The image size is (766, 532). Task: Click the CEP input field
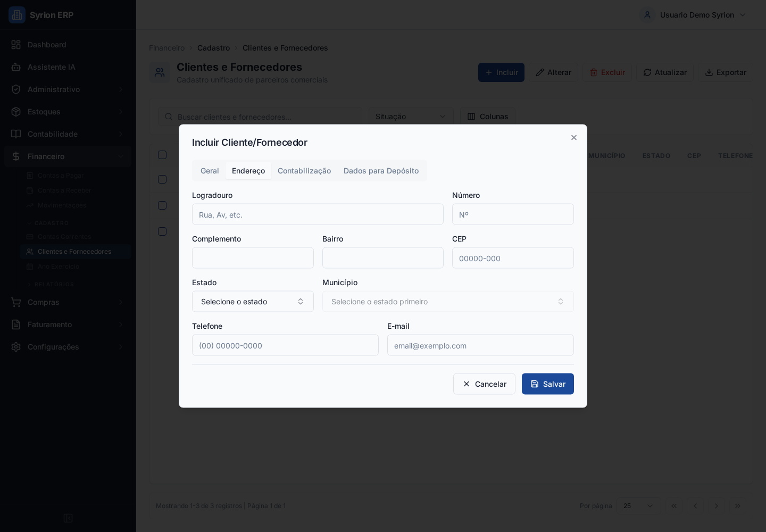[513, 258]
